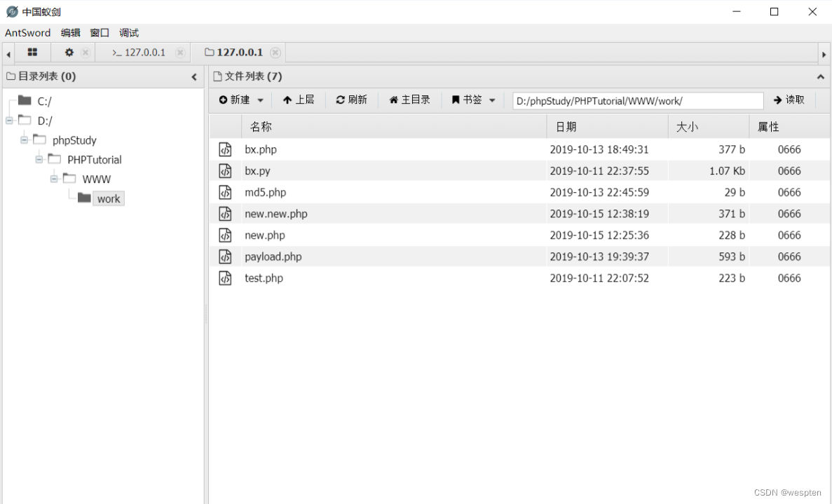Maximize the 中国蚁剑 window
832x504 pixels.
(774, 12)
